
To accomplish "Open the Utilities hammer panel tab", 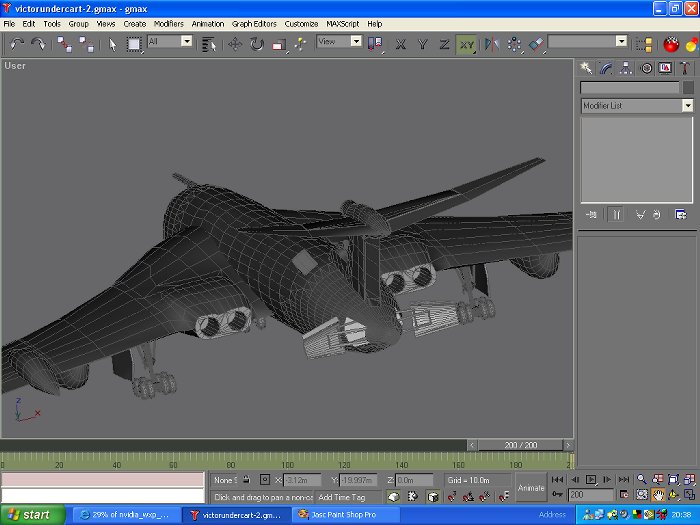I will click(x=685, y=68).
